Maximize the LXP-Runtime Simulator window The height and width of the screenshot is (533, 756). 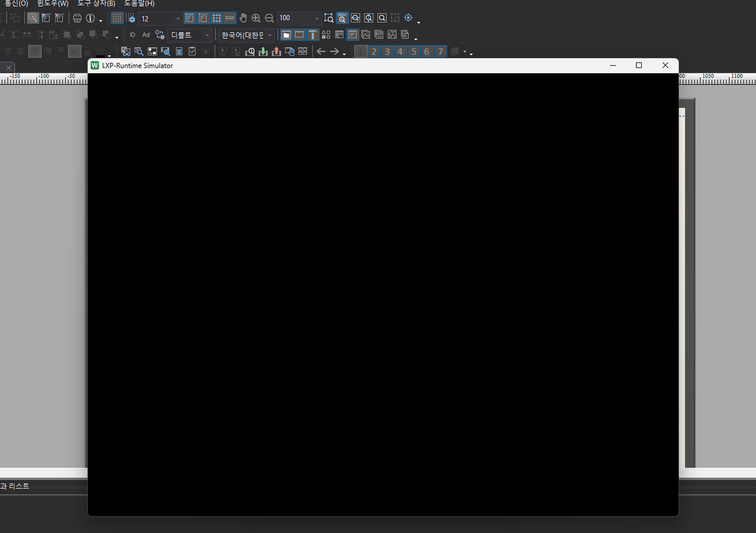[x=639, y=65]
